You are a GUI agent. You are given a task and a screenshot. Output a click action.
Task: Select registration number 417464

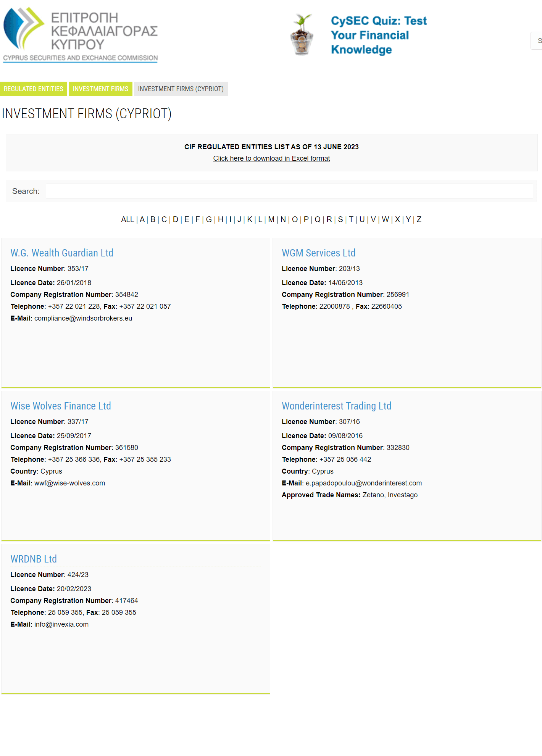coord(127,601)
